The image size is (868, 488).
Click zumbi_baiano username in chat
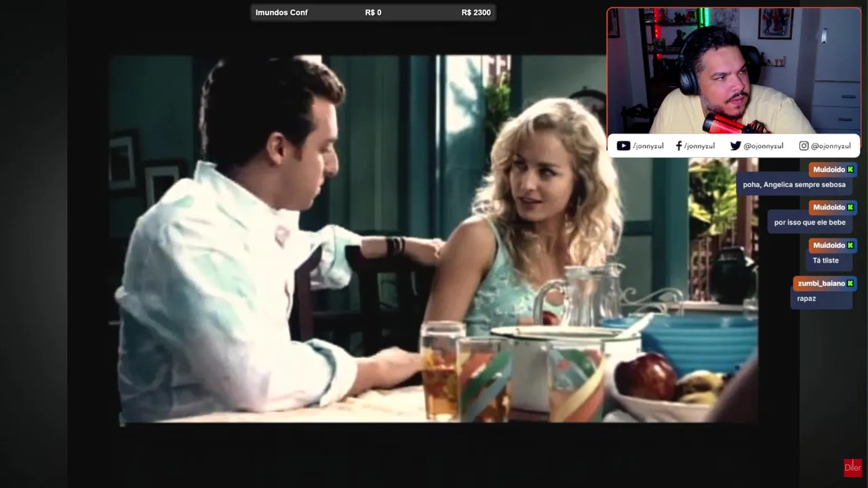pyautogui.click(x=821, y=283)
